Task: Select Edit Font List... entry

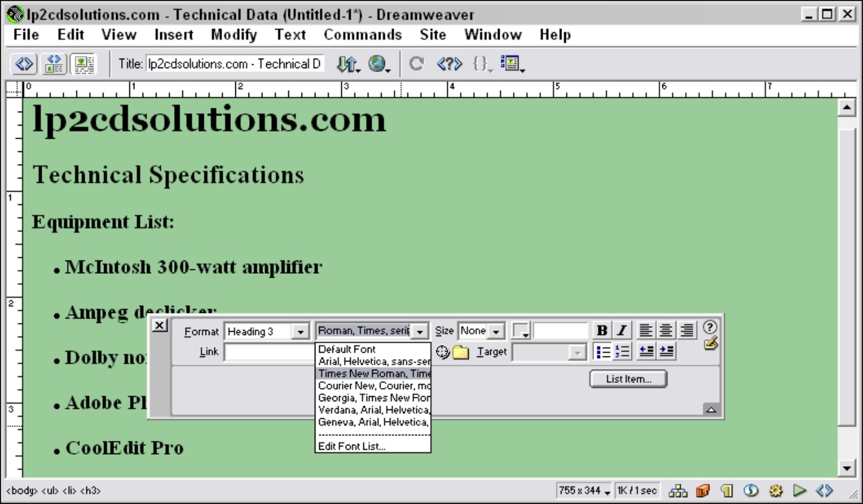Action: pos(373,447)
